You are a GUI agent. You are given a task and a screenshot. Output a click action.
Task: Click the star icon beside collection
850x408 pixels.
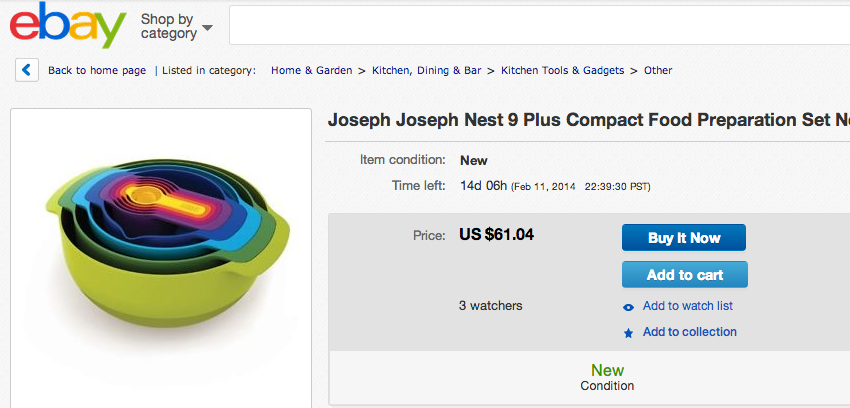pyautogui.click(x=628, y=333)
